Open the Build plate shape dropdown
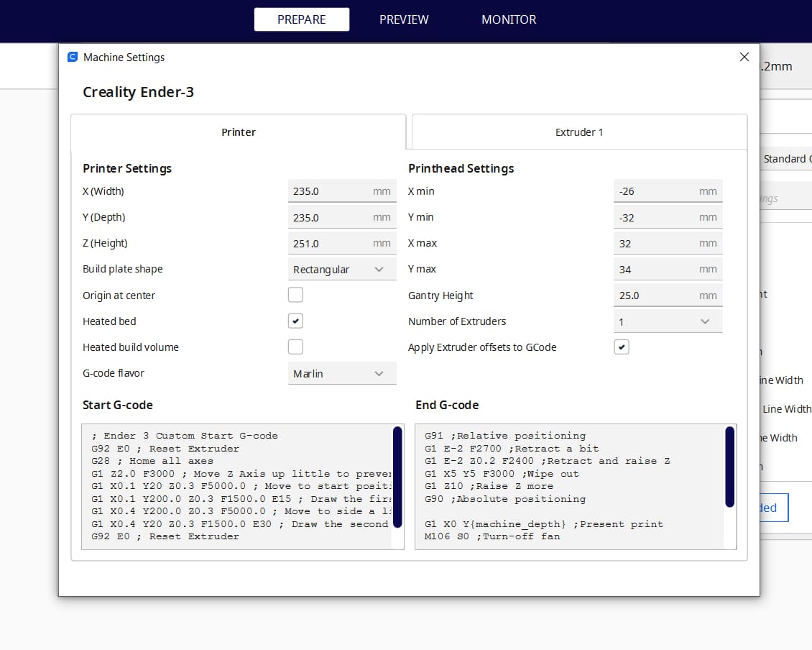 point(341,270)
